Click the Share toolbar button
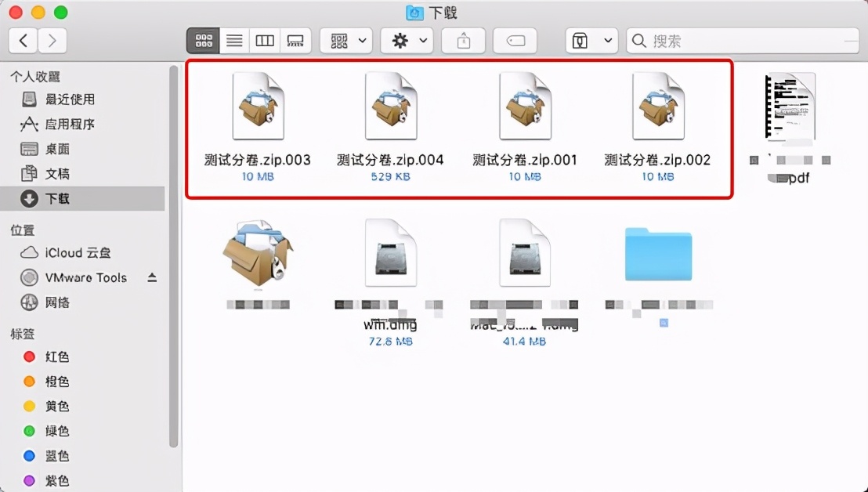Image resolution: width=868 pixels, height=492 pixels. 463,41
